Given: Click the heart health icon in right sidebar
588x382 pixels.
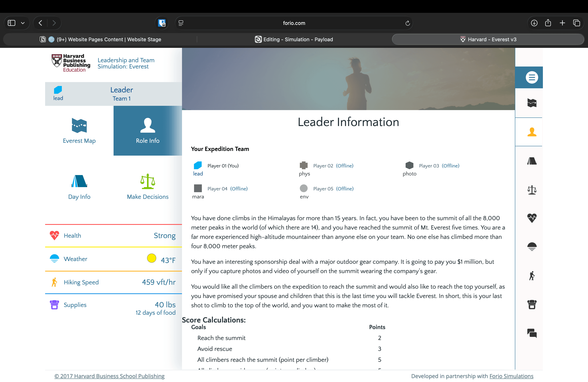Looking at the screenshot, I should pos(532,218).
